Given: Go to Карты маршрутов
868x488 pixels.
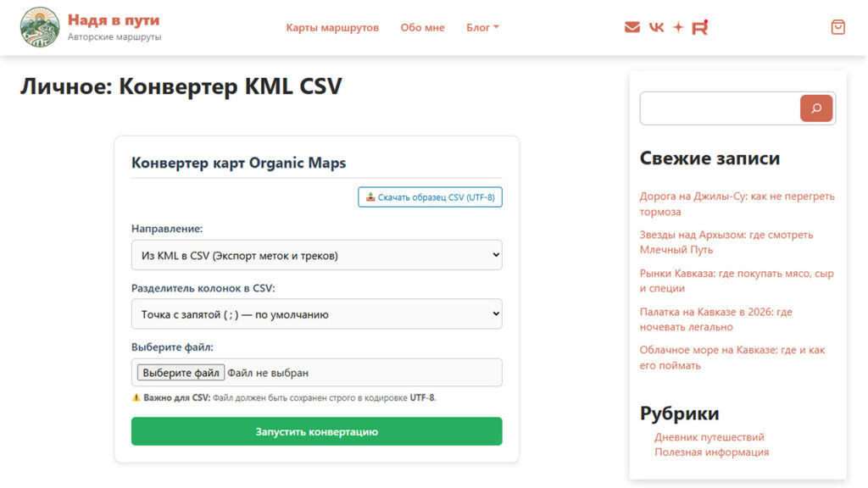Looking at the screenshot, I should click(x=332, y=27).
